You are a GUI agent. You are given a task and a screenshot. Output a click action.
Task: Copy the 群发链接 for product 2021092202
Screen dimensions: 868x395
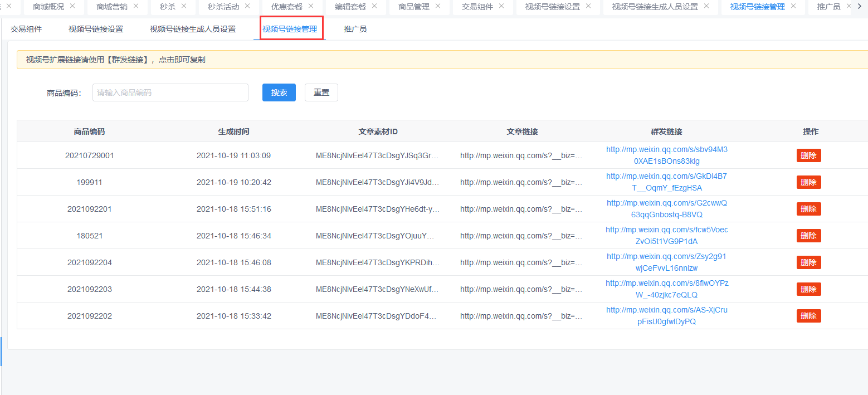point(666,316)
